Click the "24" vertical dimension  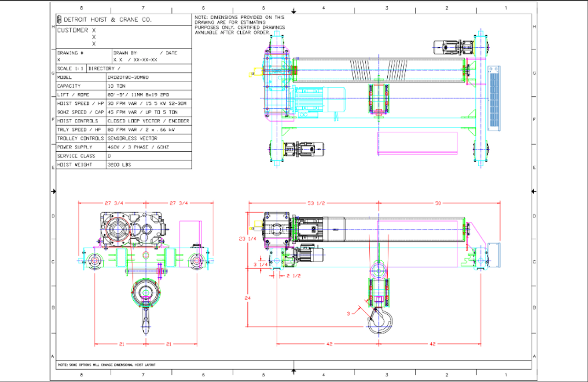click(x=248, y=298)
